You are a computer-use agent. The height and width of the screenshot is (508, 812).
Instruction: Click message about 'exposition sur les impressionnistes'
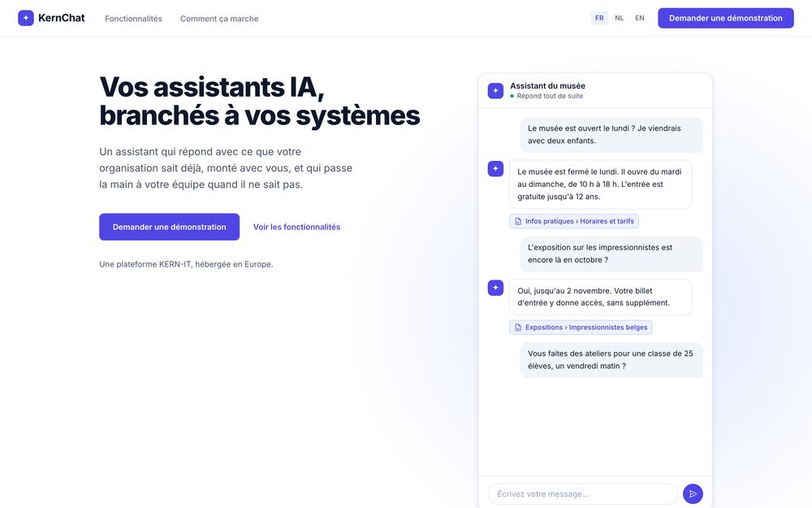(x=611, y=254)
